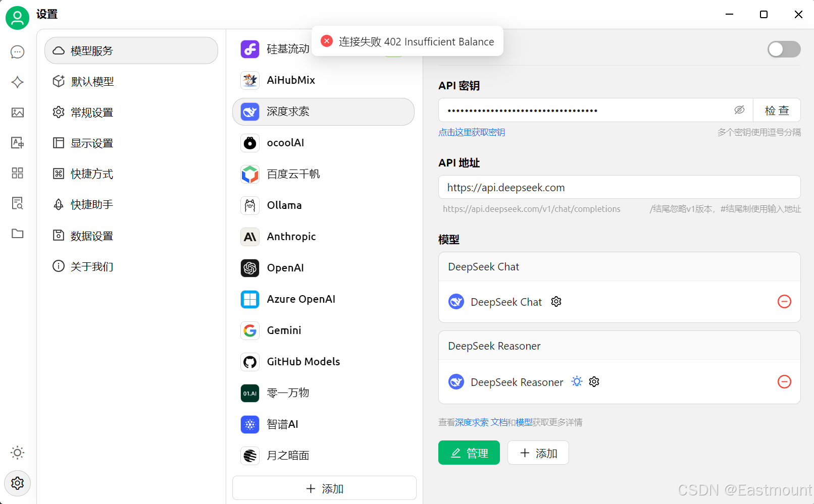Open the files folder sidebar icon
This screenshot has height=504, width=814.
coord(18,234)
